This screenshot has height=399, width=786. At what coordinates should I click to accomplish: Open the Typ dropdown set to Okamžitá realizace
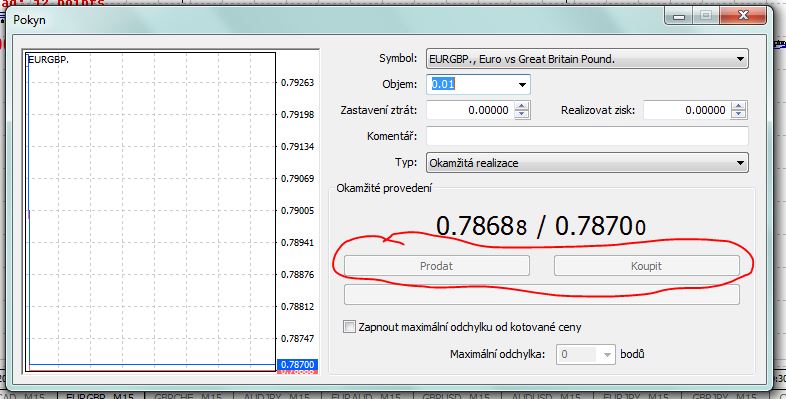pos(587,163)
